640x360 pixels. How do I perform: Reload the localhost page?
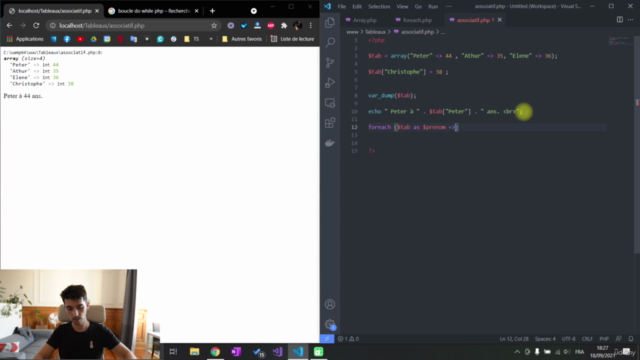[36, 25]
